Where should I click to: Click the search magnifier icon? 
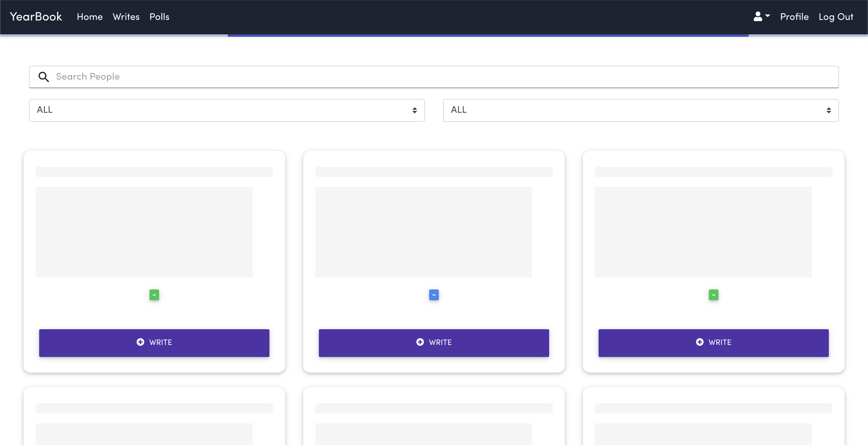coord(43,77)
